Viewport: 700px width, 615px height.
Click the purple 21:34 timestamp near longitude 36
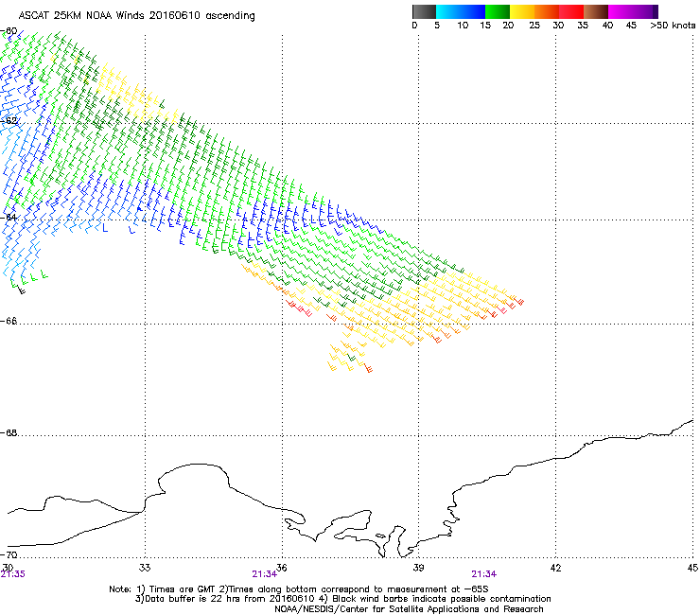click(x=264, y=574)
